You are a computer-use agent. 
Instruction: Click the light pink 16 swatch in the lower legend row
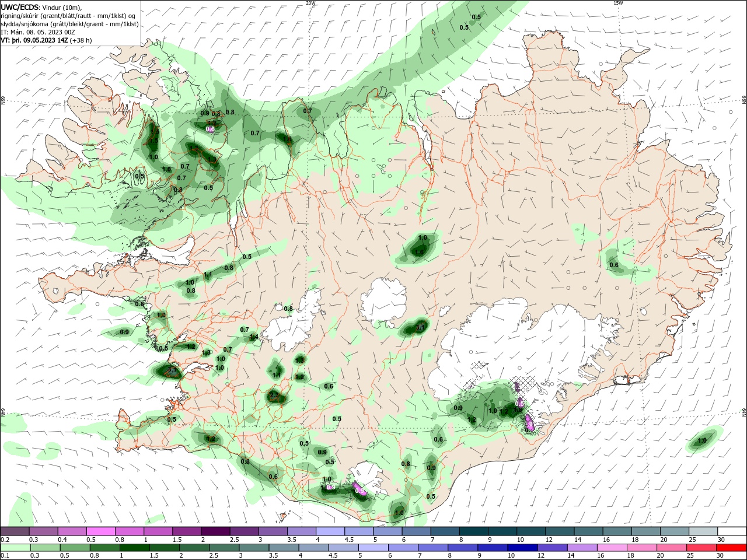611,548
